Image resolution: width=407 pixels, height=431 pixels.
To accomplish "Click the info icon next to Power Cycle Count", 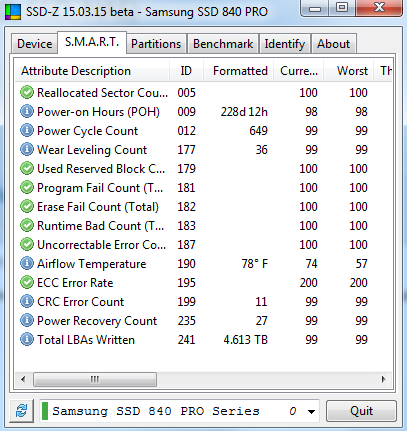I will [27, 130].
